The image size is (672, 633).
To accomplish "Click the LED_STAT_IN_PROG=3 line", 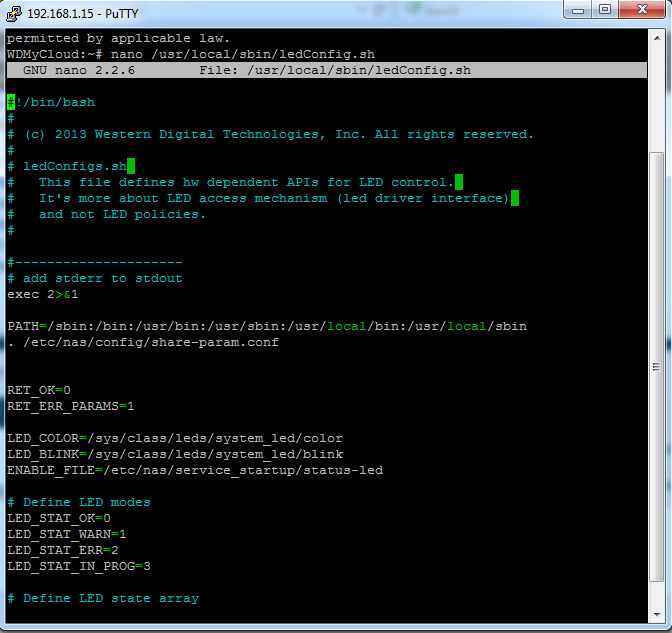I will coord(79,567).
